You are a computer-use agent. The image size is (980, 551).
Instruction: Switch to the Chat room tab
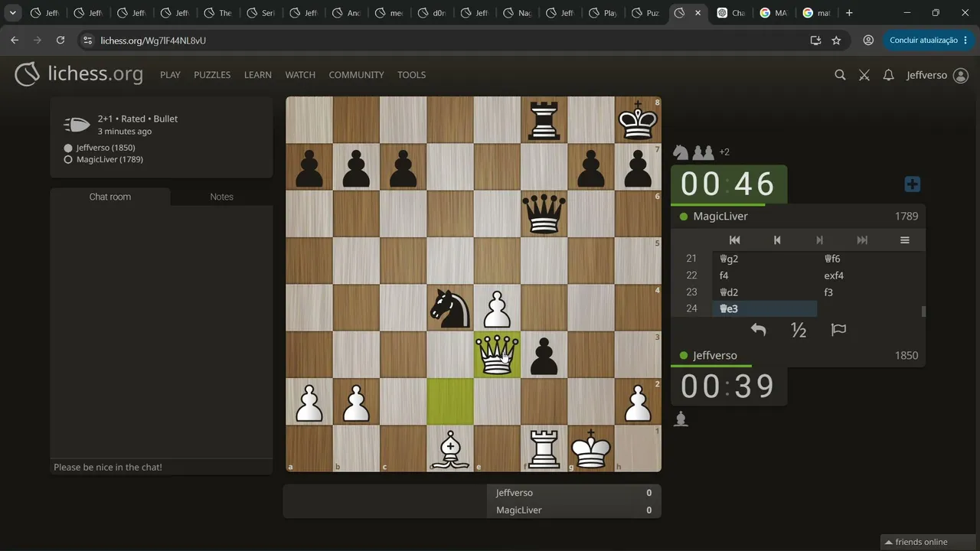click(110, 197)
